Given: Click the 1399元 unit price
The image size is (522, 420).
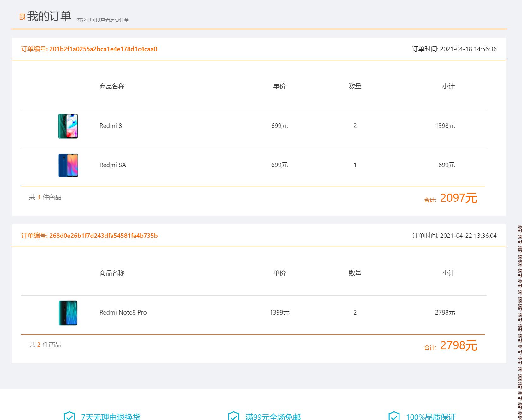Looking at the screenshot, I should coord(279,312).
